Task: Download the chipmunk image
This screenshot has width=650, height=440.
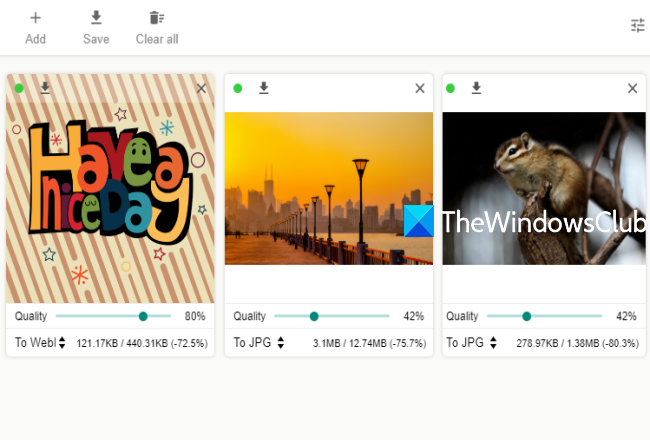Action: pos(476,88)
